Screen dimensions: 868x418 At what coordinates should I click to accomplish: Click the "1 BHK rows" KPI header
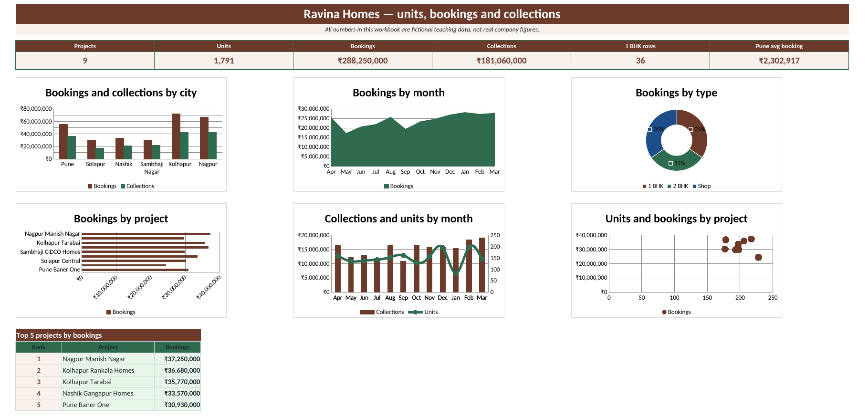(640, 46)
